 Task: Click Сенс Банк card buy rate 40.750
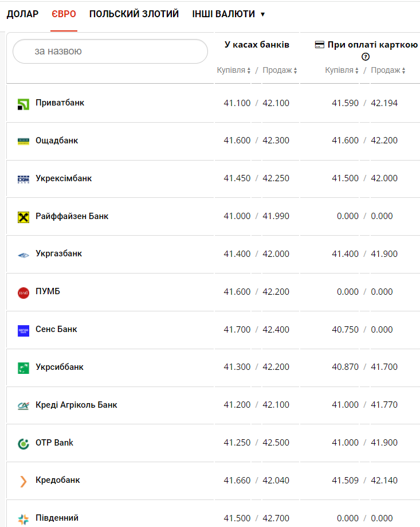coord(345,330)
